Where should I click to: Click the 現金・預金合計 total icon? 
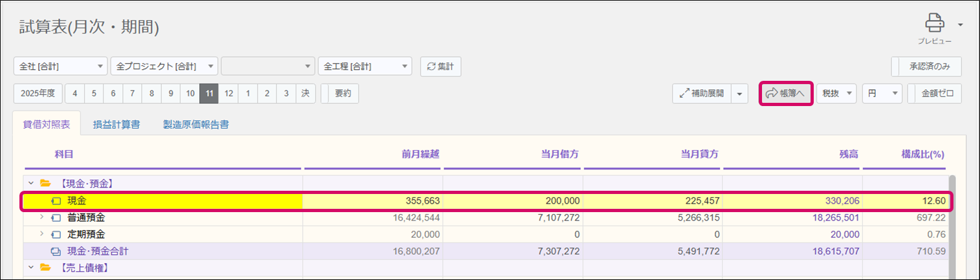[56, 251]
